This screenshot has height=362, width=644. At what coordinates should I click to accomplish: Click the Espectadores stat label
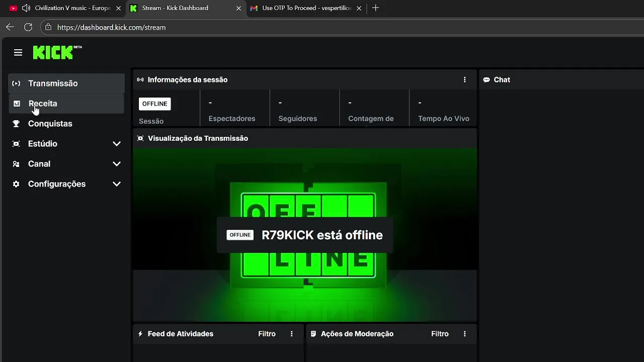pos(232,119)
